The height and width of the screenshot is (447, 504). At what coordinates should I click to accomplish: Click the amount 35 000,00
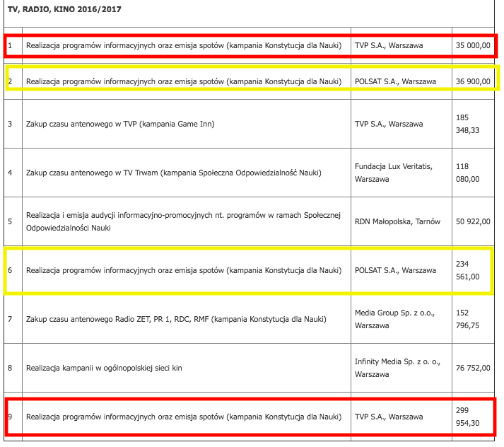(x=473, y=46)
